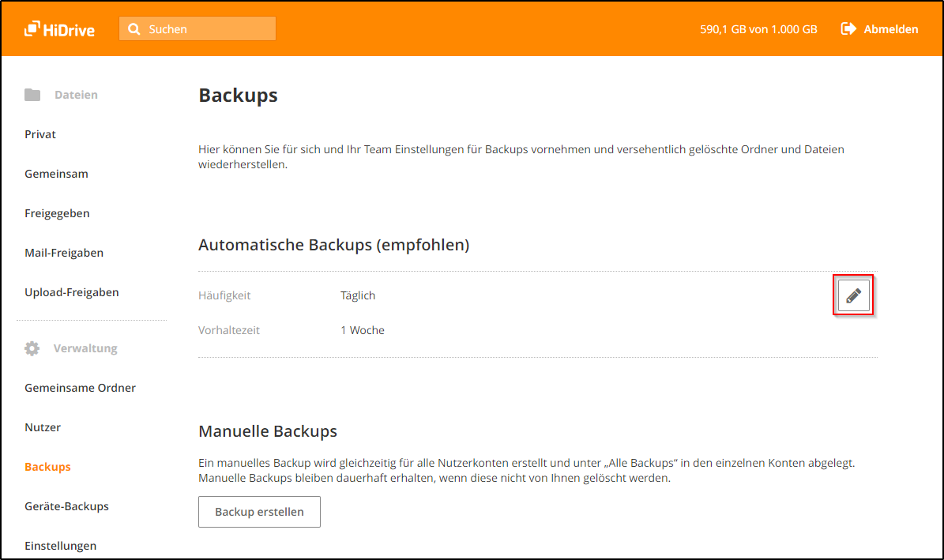Select Backups in sidebar
The image size is (944, 560).
point(47,467)
